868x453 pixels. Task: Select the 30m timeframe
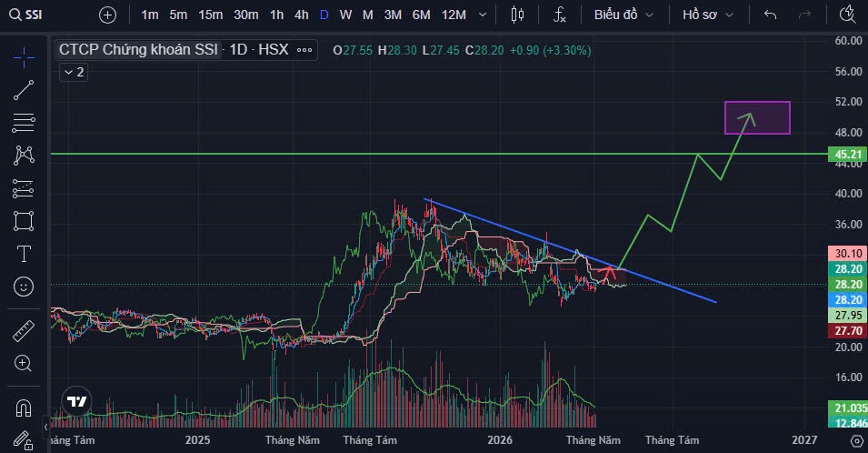click(x=245, y=15)
